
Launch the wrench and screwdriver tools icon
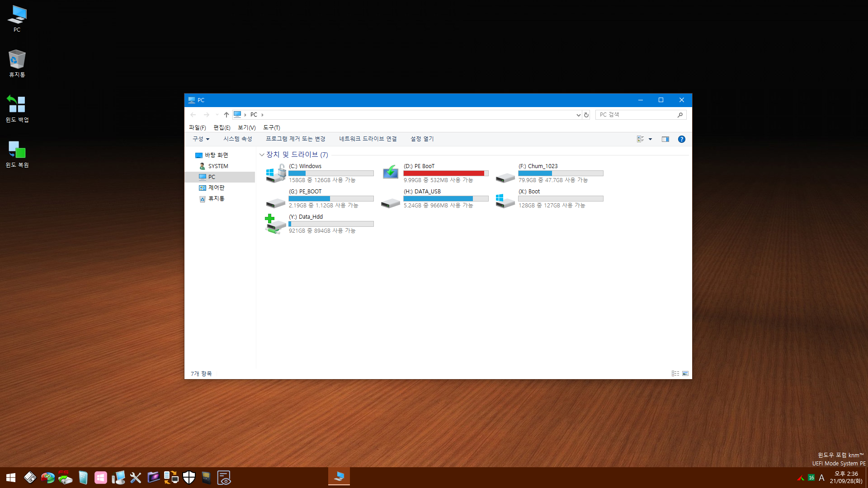pyautogui.click(x=136, y=478)
